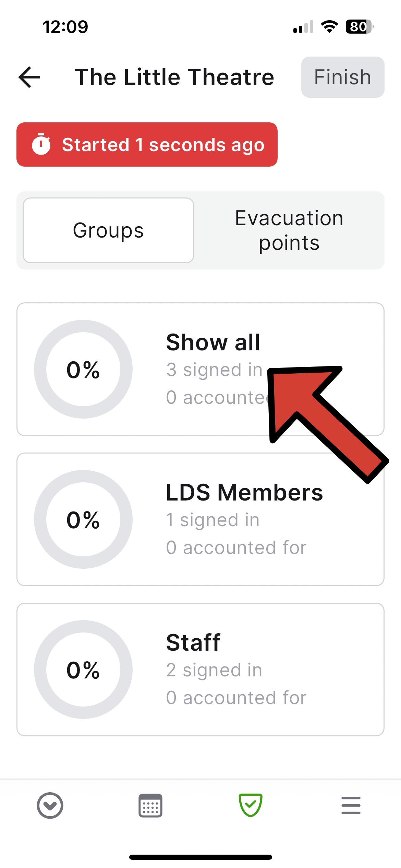The width and height of the screenshot is (401, 868).
Task: Tap Show all 0% progress ring
Action: coord(83,369)
